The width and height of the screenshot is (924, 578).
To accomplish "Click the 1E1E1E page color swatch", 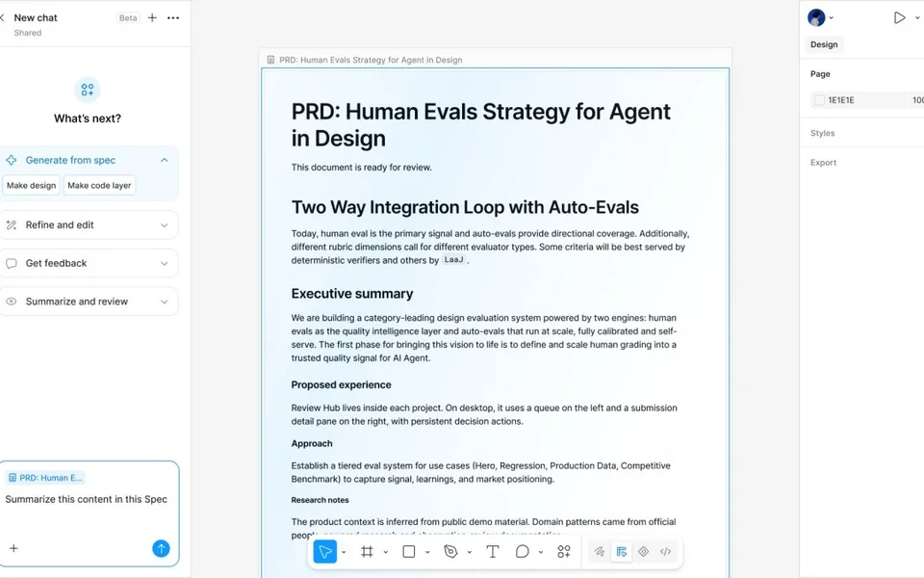I will click(819, 100).
